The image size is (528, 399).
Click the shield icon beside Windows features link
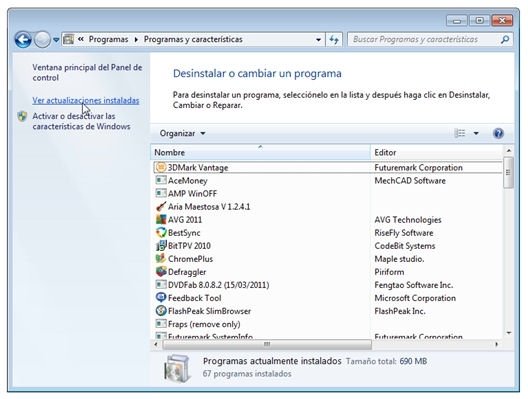pyautogui.click(x=22, y=116)
